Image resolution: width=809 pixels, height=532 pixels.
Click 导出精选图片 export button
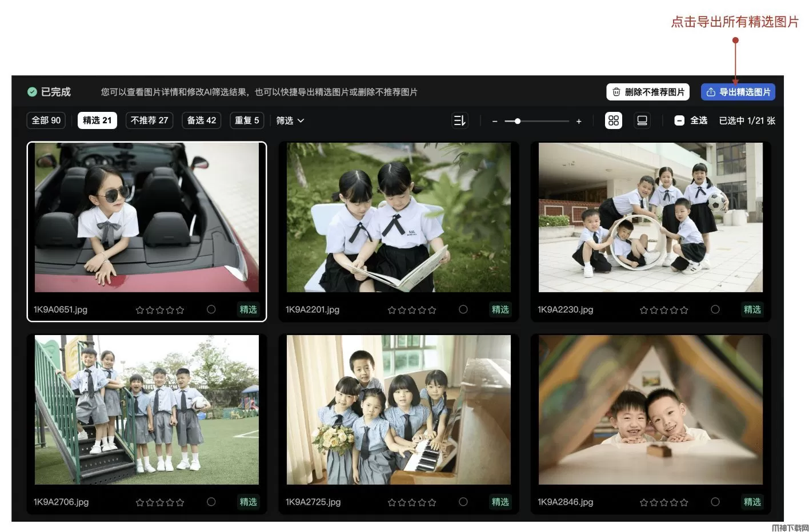click(738, 92)
